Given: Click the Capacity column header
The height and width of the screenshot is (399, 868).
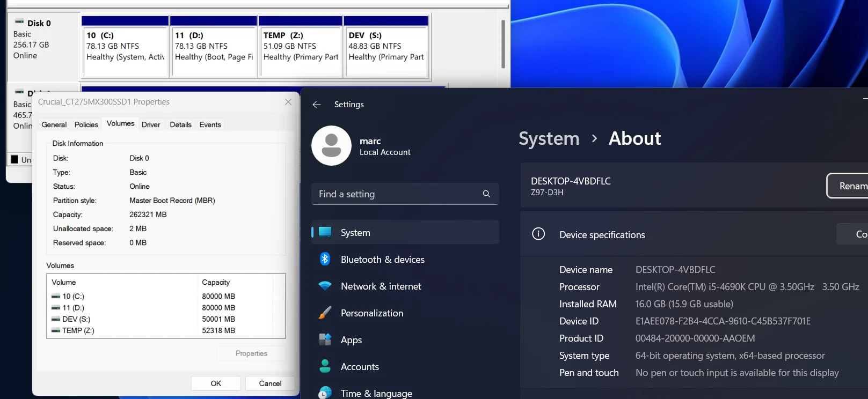Looking at the screenshot, I should [x=235, y=282].
